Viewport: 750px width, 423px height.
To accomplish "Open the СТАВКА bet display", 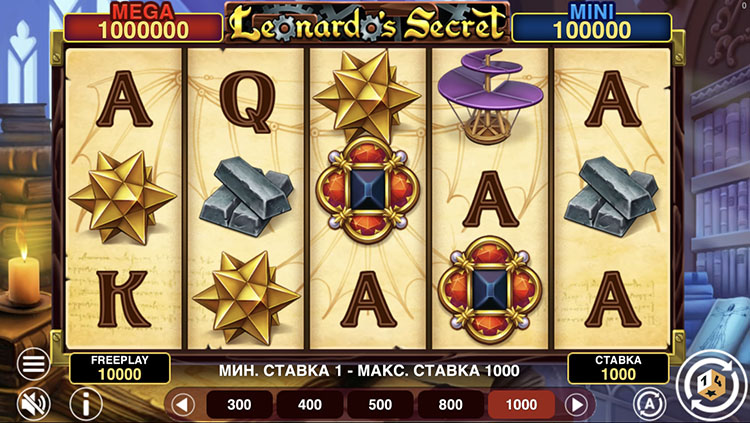I will click(618, 368).
